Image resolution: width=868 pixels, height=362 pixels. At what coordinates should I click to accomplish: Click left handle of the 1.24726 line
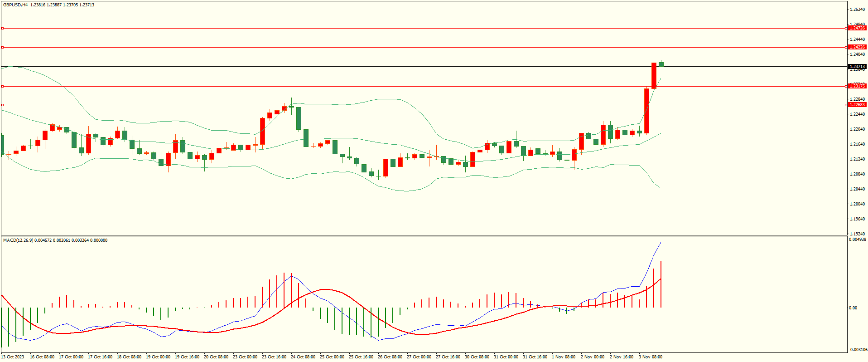click(2, 28)
